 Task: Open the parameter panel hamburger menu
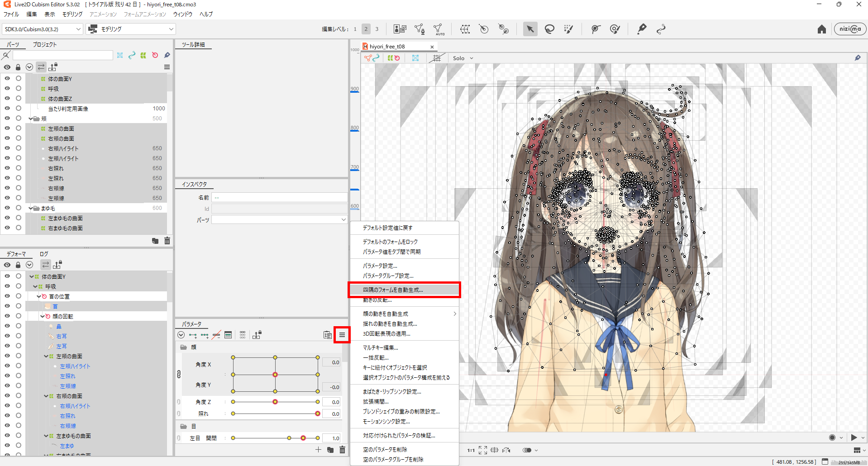[342, 335]
